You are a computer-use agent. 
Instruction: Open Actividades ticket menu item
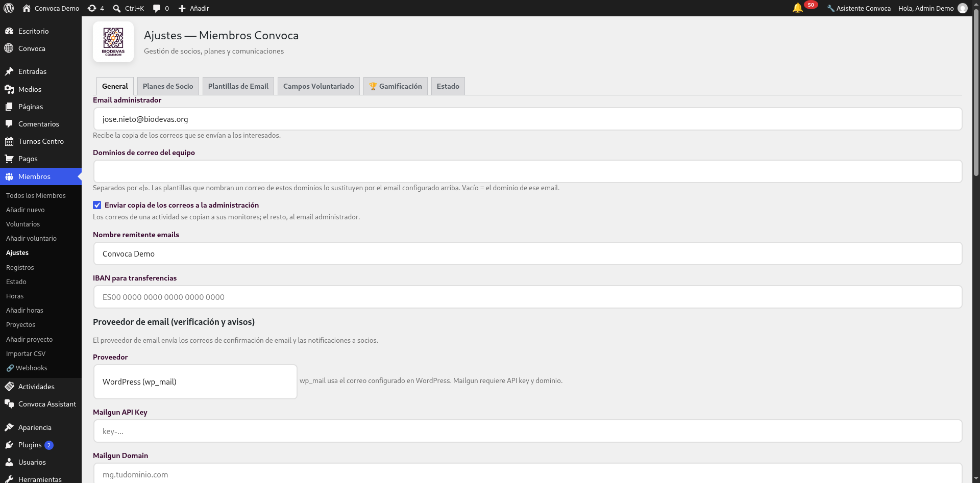[x=41, y=387]
